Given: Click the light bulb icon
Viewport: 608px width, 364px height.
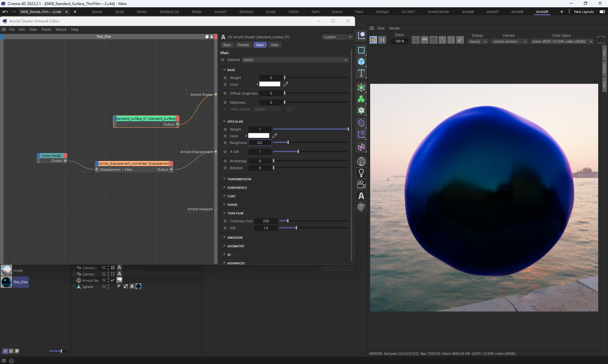Looking at the screenshot, I should 361,173.
